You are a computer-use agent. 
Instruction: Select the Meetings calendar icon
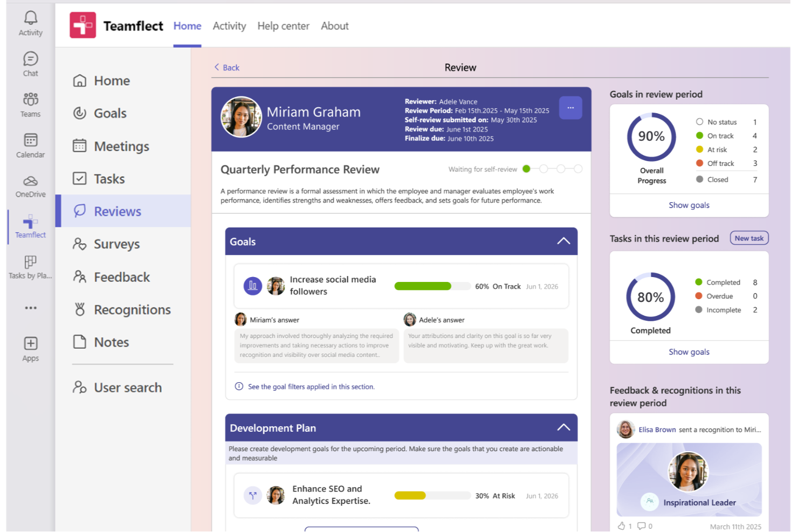[79, 146]
